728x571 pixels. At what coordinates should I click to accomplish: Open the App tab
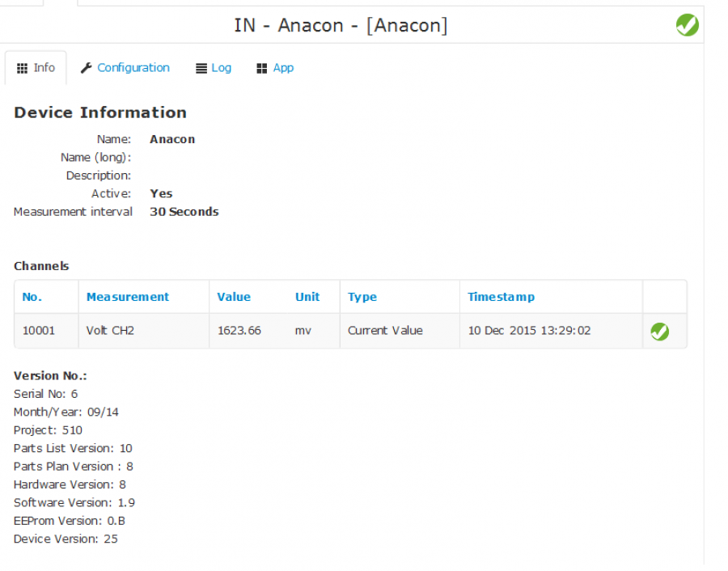(283, 68)
